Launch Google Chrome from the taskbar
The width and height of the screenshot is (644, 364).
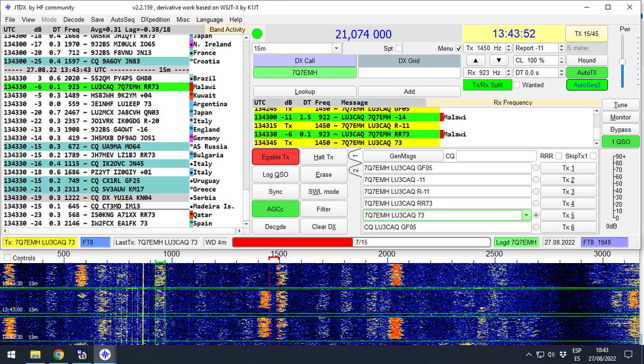click(59, 354)
